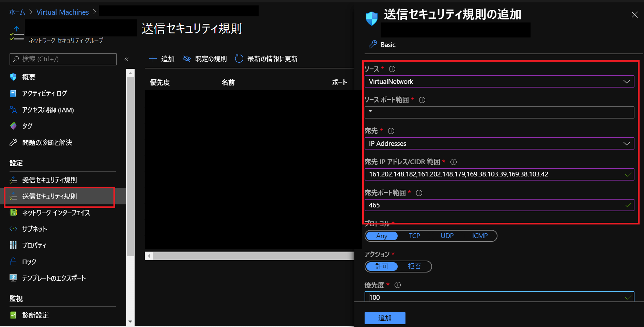644x327 pixels.
Task: Sort by 名前 column header
Action: 228,82
